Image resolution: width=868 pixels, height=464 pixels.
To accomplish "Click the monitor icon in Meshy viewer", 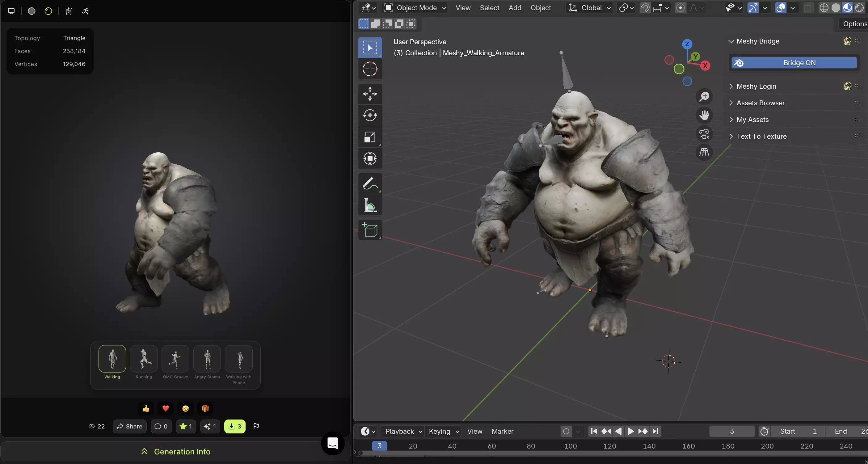I will coord(11,11).
